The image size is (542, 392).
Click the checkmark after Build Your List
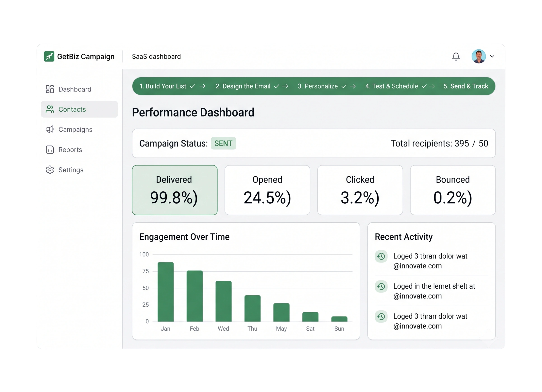[192, 86]
